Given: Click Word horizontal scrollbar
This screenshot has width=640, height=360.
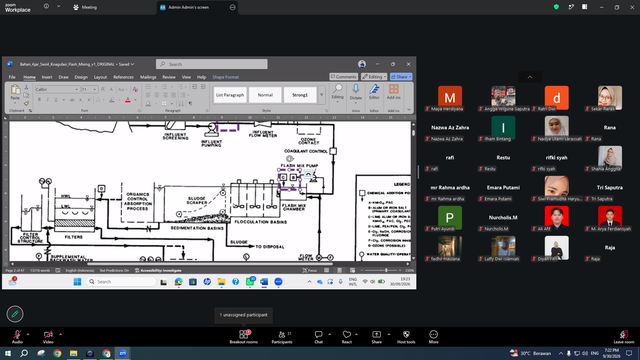Looking at the screenshot, I should pyautogui.click(x=210, y=264).
